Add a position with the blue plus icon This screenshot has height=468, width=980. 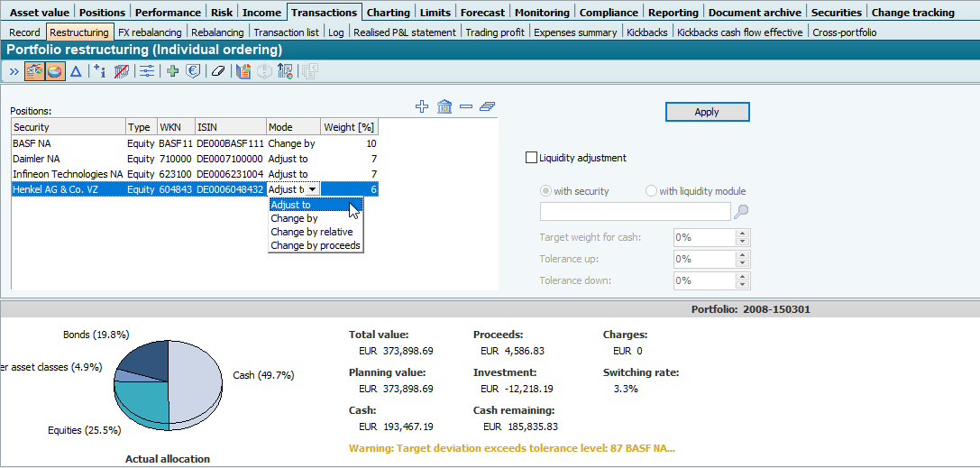tap(422, 106)
